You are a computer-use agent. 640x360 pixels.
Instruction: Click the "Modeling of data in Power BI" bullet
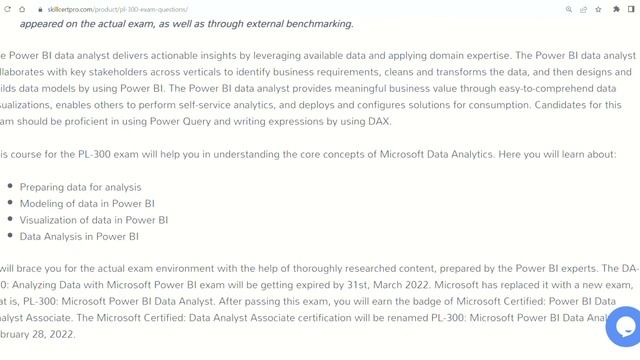pyautogui.click(x=87, y=204)
